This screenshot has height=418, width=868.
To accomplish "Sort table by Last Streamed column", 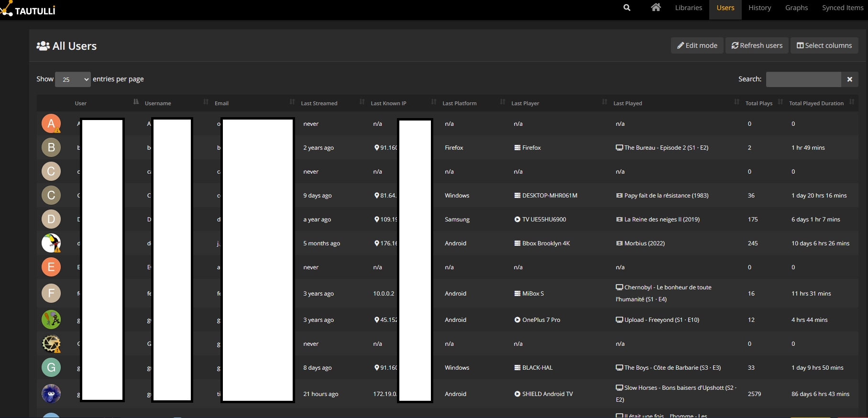I will tap(319, 103).
